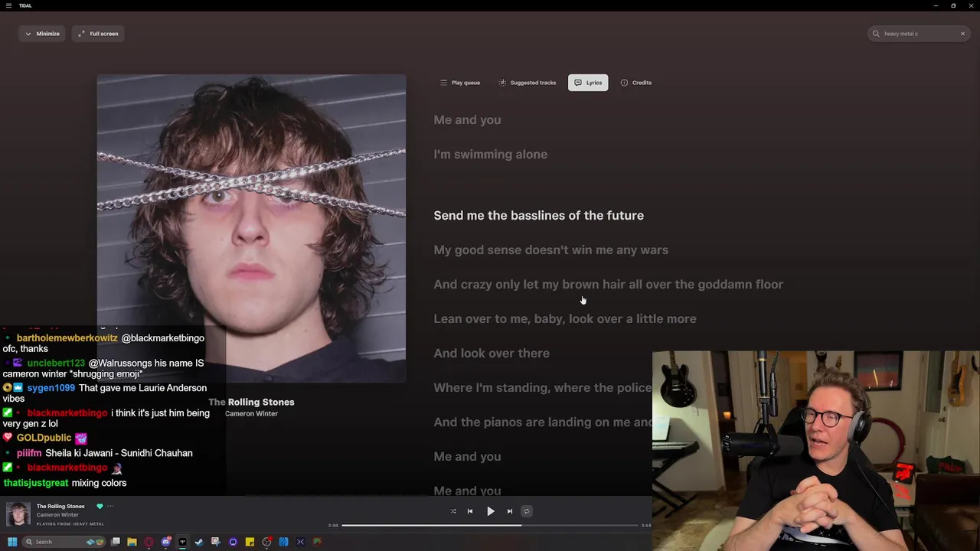Open the Play queue tab

coord(460,83)
